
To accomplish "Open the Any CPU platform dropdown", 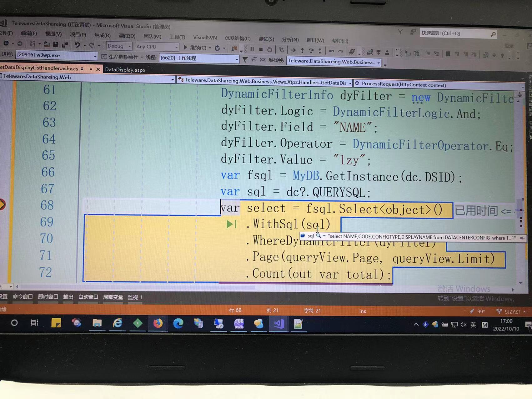I will click(157, 47).
